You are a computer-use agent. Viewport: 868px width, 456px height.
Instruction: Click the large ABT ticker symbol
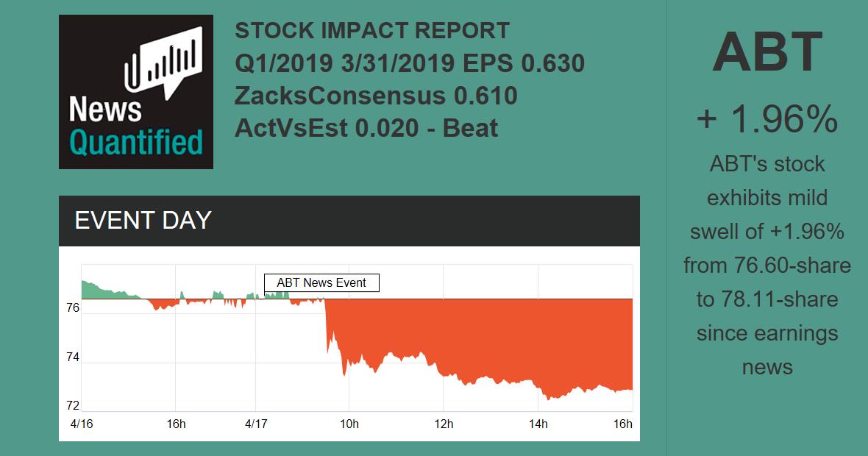[766, 51]
